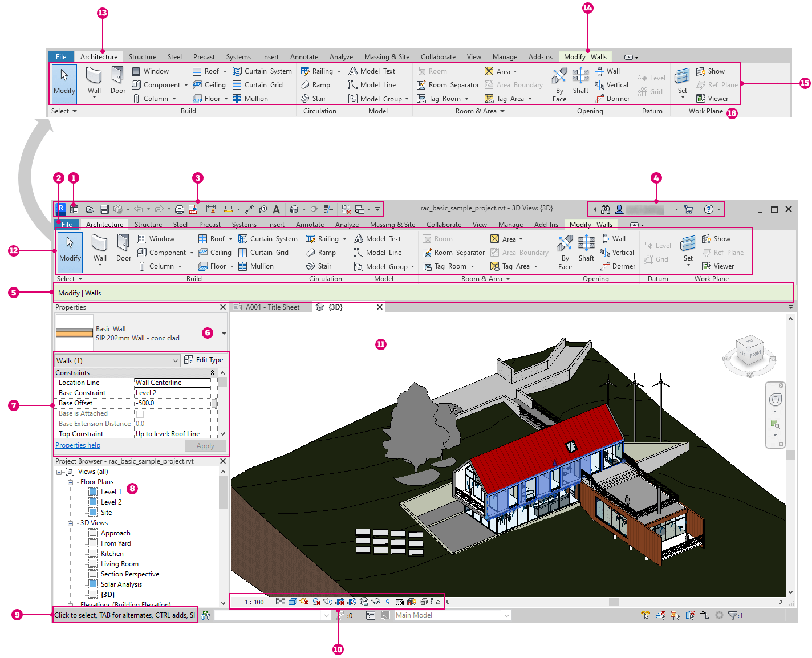Click the Level tool in Datum panel
Viewport: 812px width, 658px height.
657,245
